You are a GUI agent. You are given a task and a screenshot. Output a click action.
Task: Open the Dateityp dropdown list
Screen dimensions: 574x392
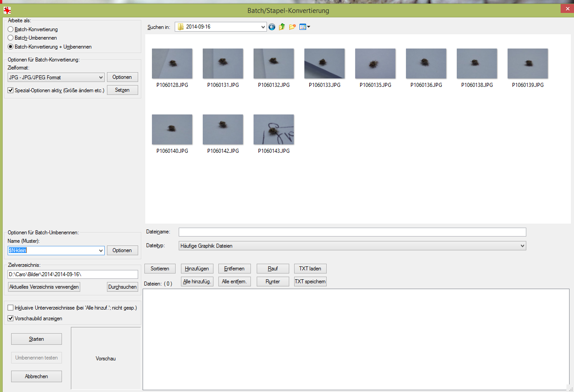(522, 246)
